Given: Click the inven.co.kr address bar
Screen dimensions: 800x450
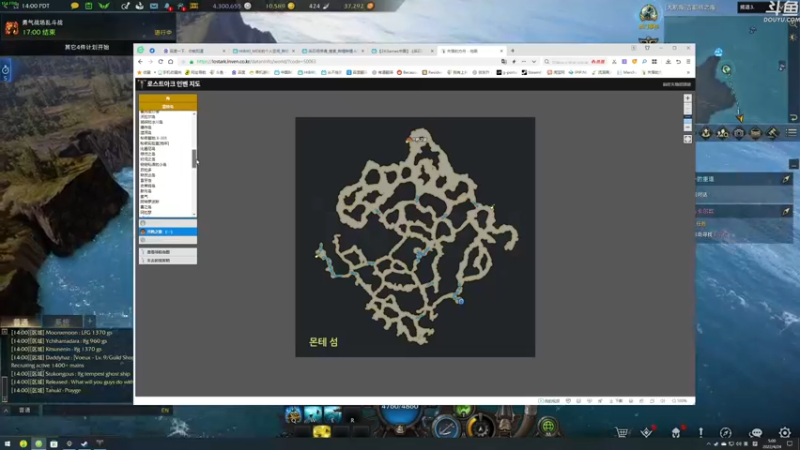Looking at the screenshot, I should coord(337,62).
